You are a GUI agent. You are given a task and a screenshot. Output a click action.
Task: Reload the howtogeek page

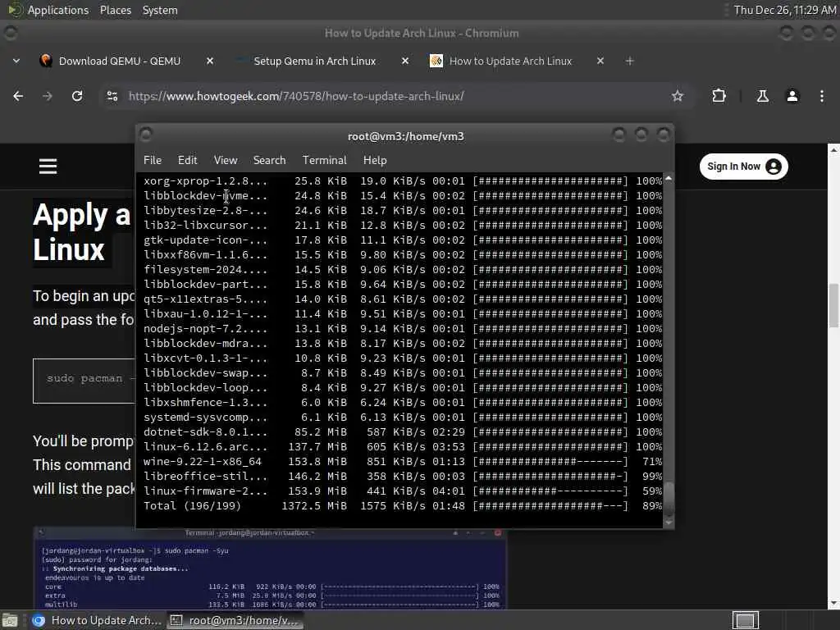tap(77, 96)
